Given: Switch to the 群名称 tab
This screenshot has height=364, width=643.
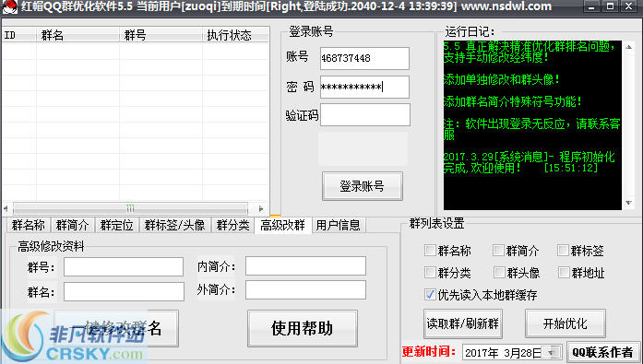Looking at the screenshot, I should [29, 225].
